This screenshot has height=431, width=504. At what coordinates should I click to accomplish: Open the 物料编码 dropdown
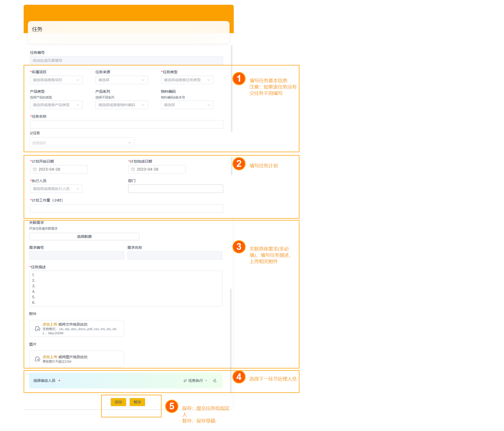point(187,105)
